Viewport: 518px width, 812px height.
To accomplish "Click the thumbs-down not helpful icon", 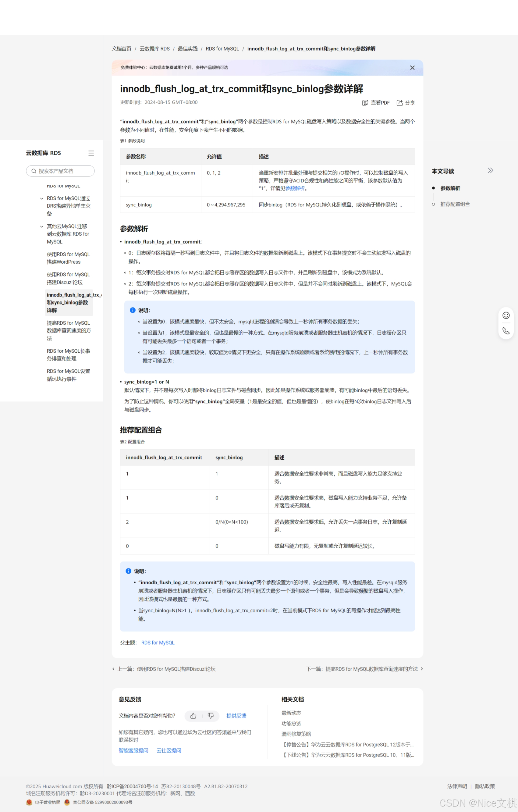I will click(211, 716).
